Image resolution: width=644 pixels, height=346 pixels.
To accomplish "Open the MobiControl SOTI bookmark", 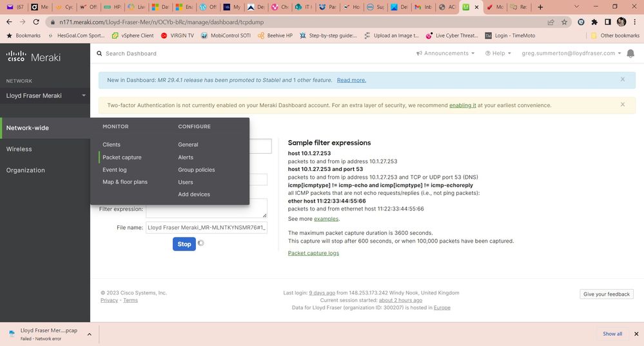I will click(226, 36).
